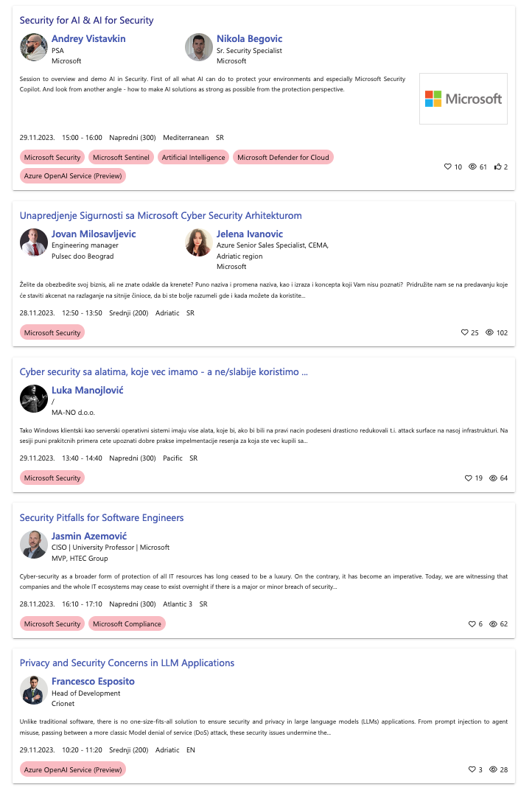Image resolution: width=532 pixels, height=790 pixels.
Task: Click eye icon showing 102 views
Action: [489, 332]
